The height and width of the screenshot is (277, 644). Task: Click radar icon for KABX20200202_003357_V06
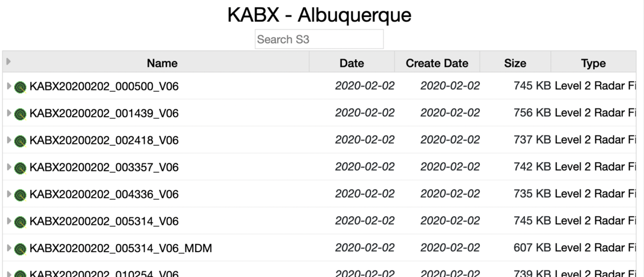21,168
